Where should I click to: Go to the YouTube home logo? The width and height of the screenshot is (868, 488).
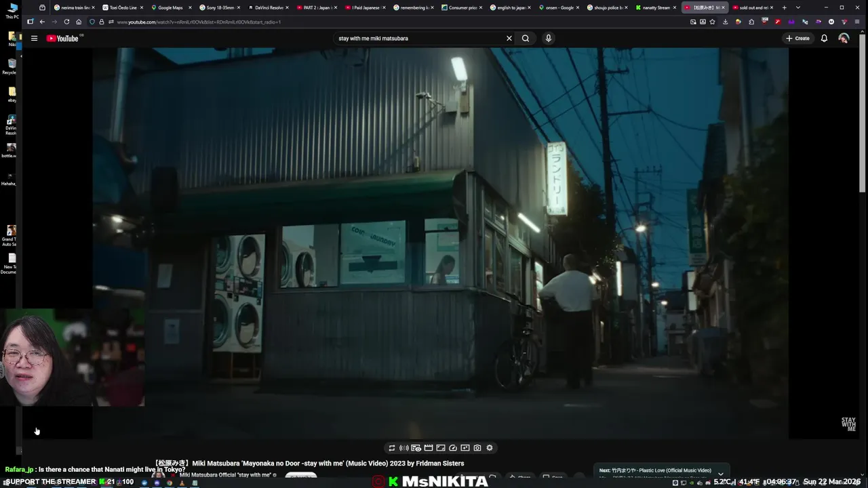point(62,39)
